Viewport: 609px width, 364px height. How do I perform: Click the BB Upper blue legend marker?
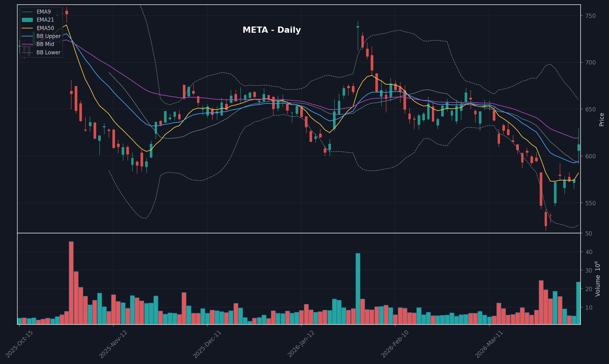[27, 36]
